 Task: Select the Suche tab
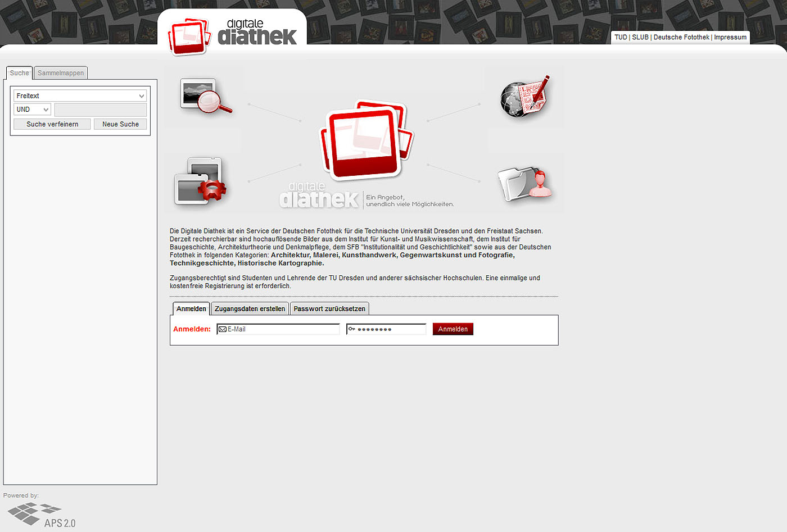[19, 72]
